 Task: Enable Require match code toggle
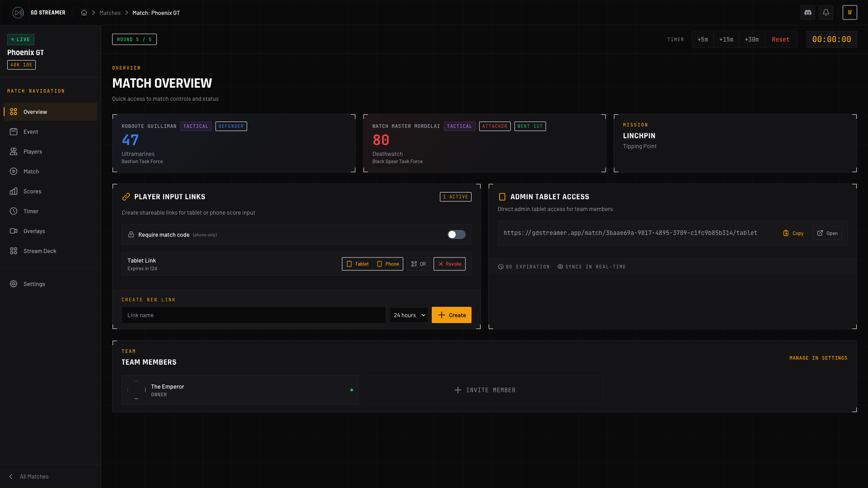456,235
